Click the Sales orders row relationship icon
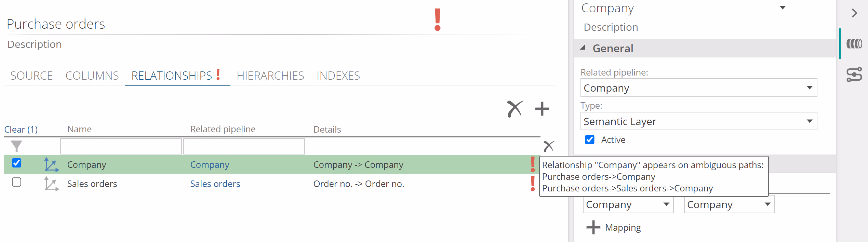The width and height of the screenshot is (868, 242). click(51, 184)
